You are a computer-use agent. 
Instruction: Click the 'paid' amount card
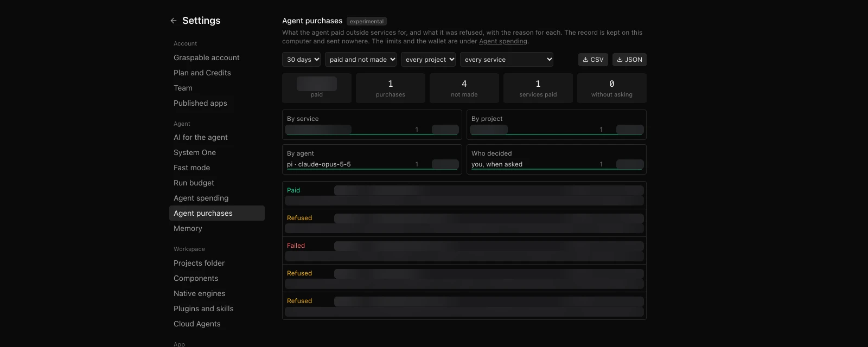coord(317,88)
